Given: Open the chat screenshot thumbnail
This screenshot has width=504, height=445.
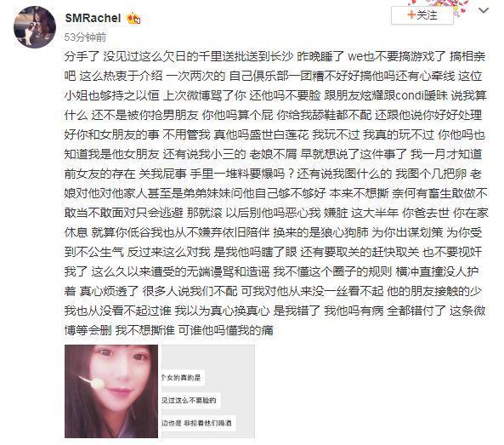Looking at the screenshot, I should 208,391.
